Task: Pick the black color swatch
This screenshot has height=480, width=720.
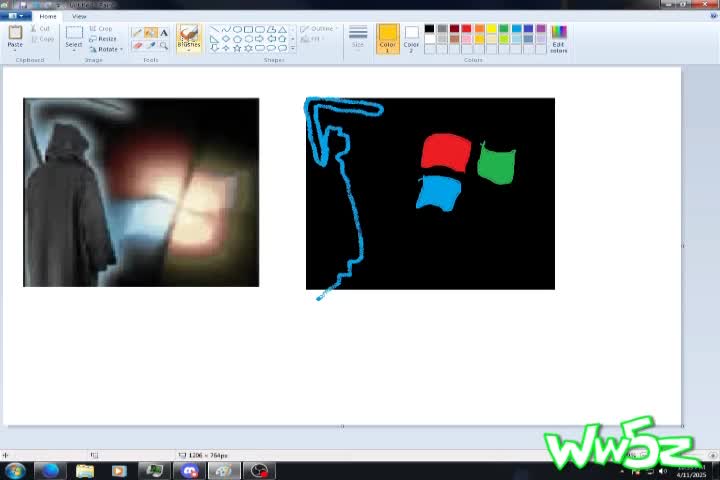Action: point(429,29)
